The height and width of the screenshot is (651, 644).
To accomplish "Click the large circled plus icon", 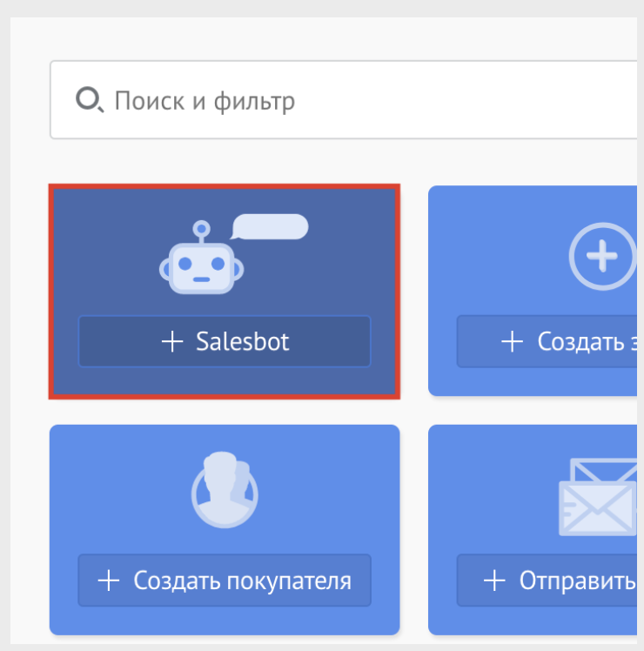I will click(x=602, y=256).
